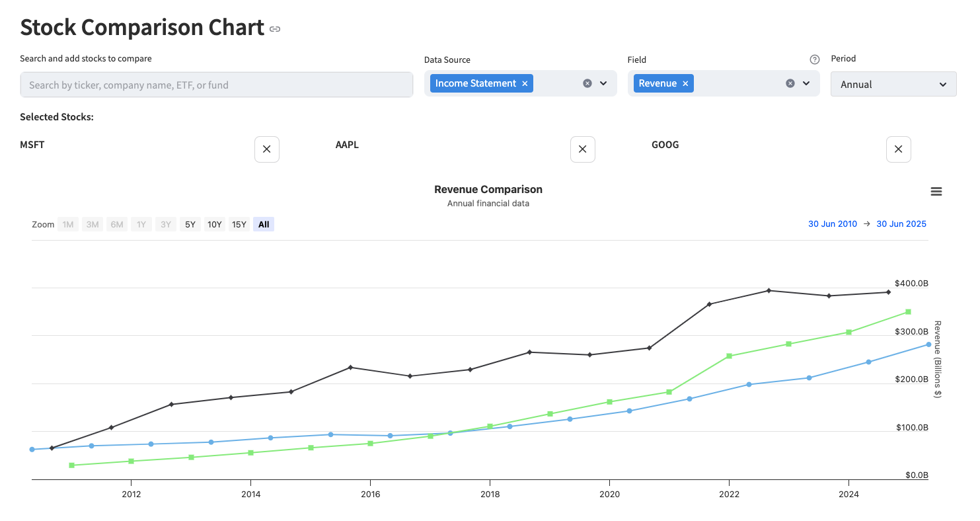Open the chart hamburger context menu
980x521 pixels.
point(936,192)
